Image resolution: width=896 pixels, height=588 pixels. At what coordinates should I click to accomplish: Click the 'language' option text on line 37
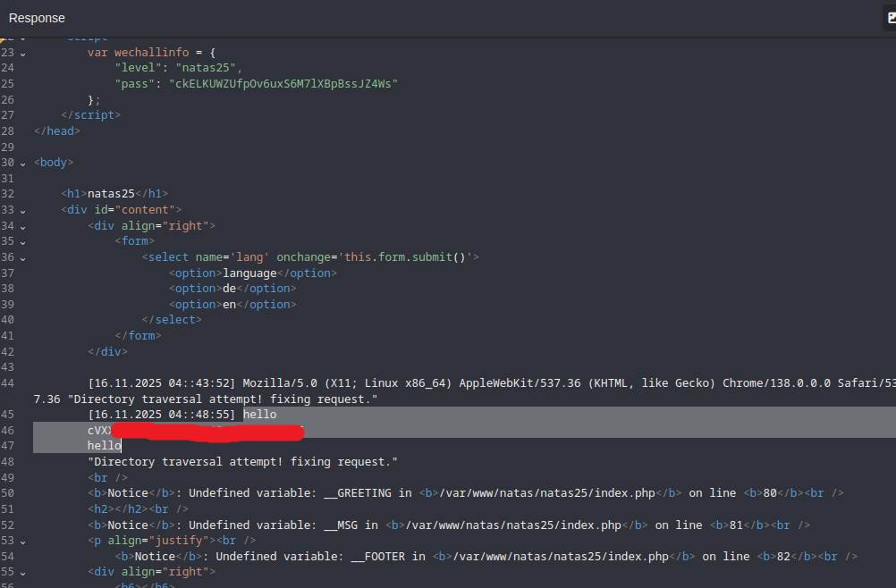[250, 273]
